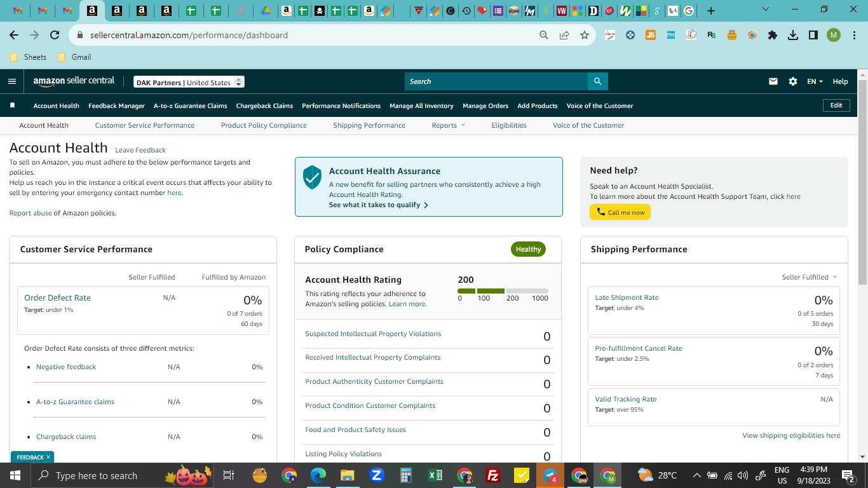Bookmark this tab with the star icon
The image size is (868, 488).
(x=585, y=35)
